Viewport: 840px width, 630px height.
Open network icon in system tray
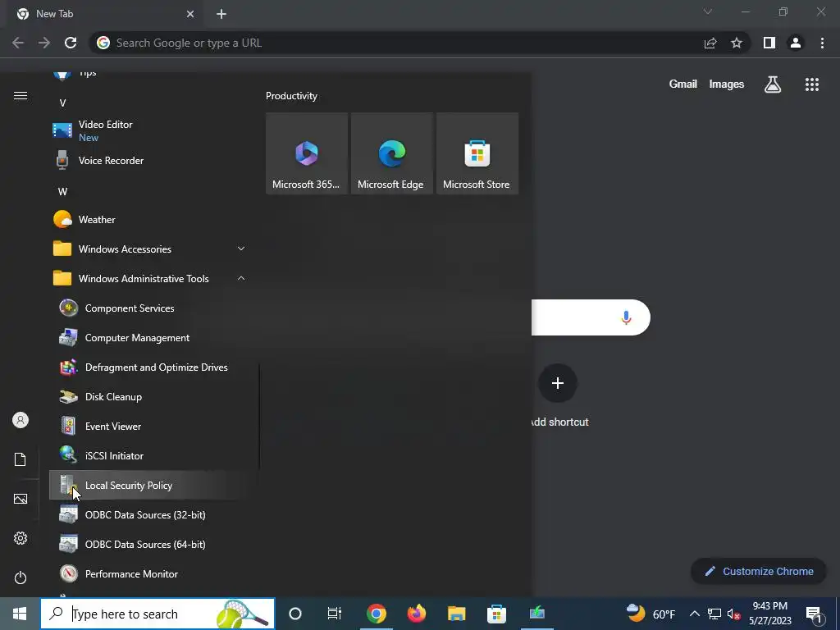[714, 614]
